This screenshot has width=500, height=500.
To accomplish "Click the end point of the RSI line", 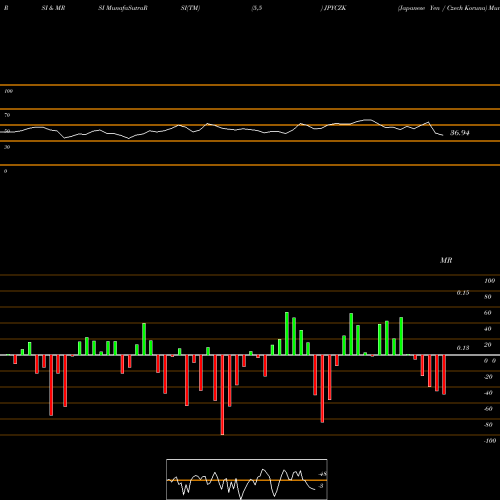I will 443,135.
